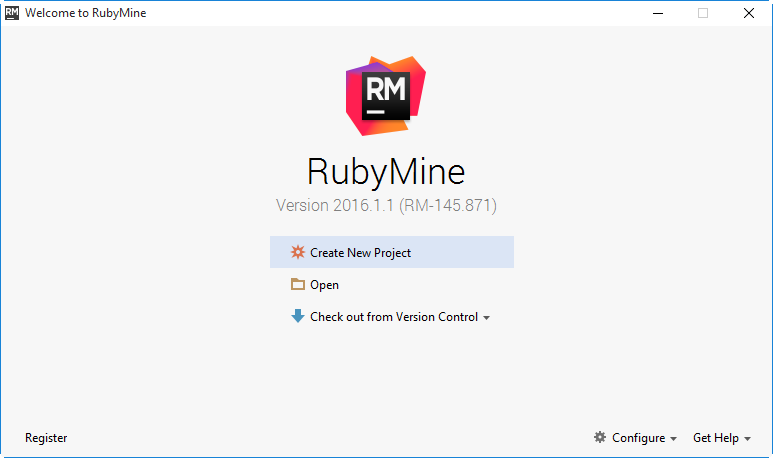Image resolution: width=773 pixels, height=458 pixels.
Task: Expand the Configure dropdown arrow
Action: point(673,439)
